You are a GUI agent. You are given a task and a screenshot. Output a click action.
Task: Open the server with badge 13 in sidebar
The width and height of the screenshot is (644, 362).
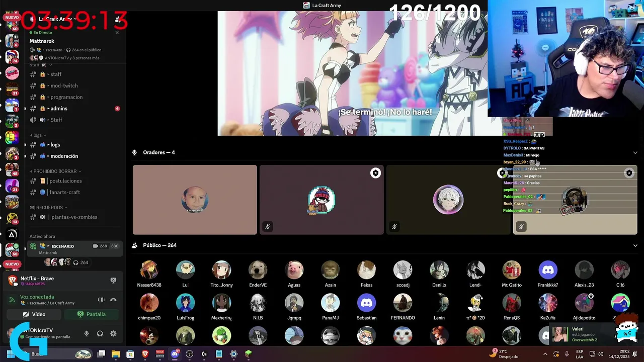pyautogui.click(x=12, y=218)
